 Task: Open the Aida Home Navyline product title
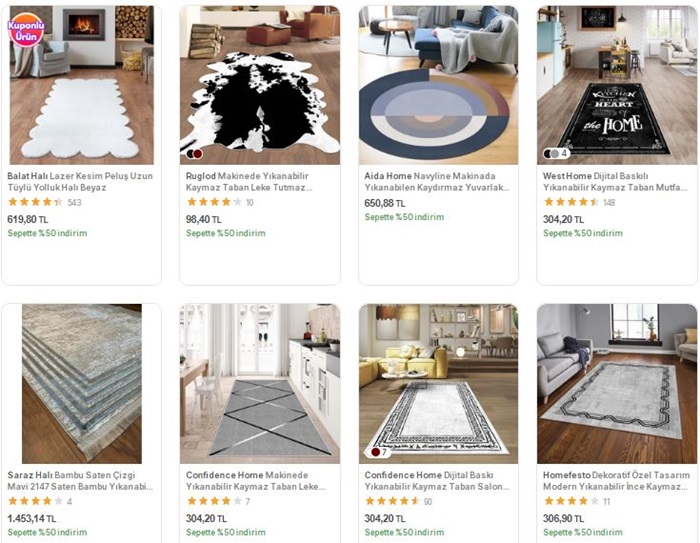point(437,181)
